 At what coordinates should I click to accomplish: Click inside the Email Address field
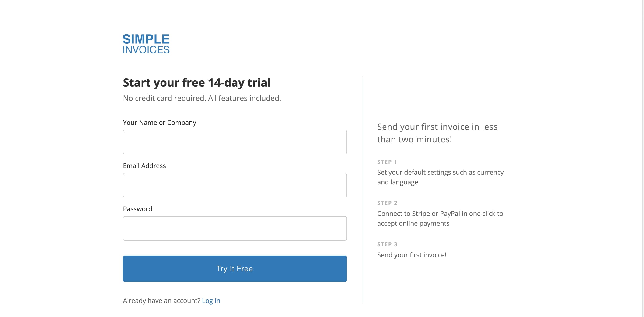[x=234, y=185]
